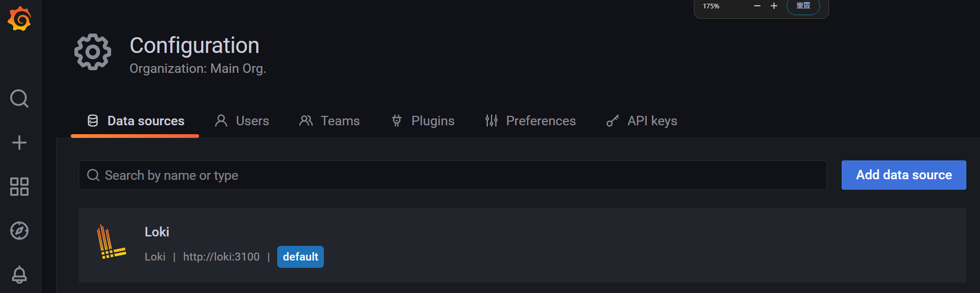980x293 pixels.
Task: Click the Create plus icon in sidebar
Action: (19, 143)
